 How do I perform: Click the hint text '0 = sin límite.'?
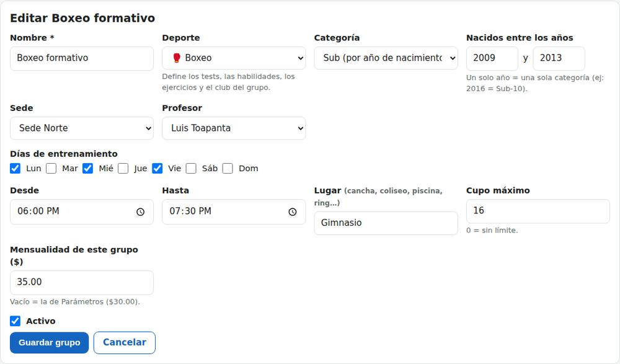[x=492, y=230]
